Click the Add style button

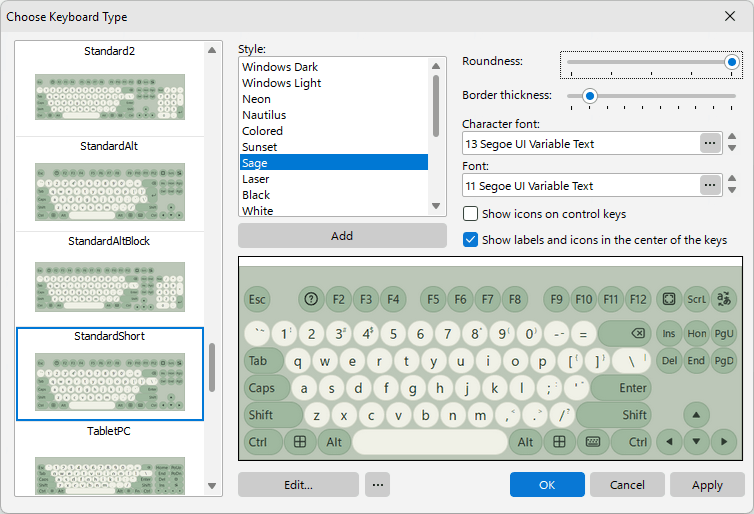click(x=342, y=236)
